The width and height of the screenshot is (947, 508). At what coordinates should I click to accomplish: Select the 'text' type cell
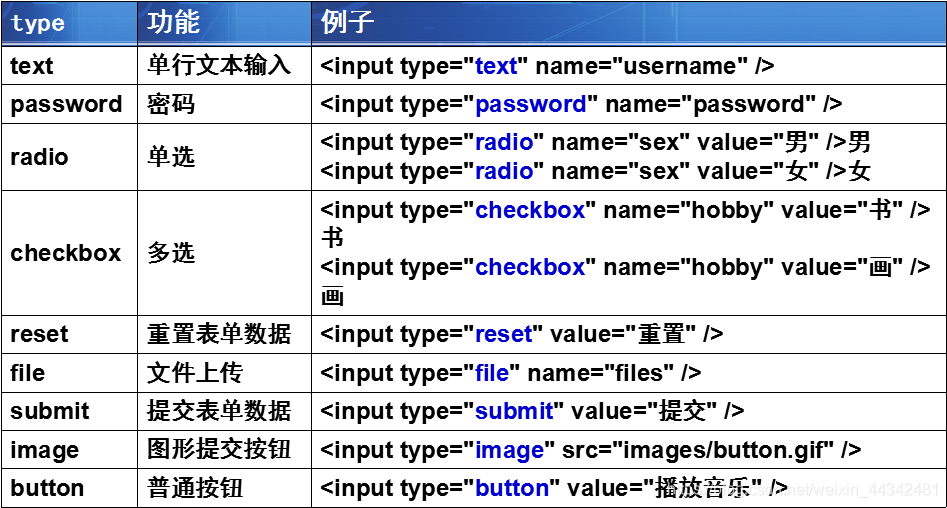pos(69,66)
